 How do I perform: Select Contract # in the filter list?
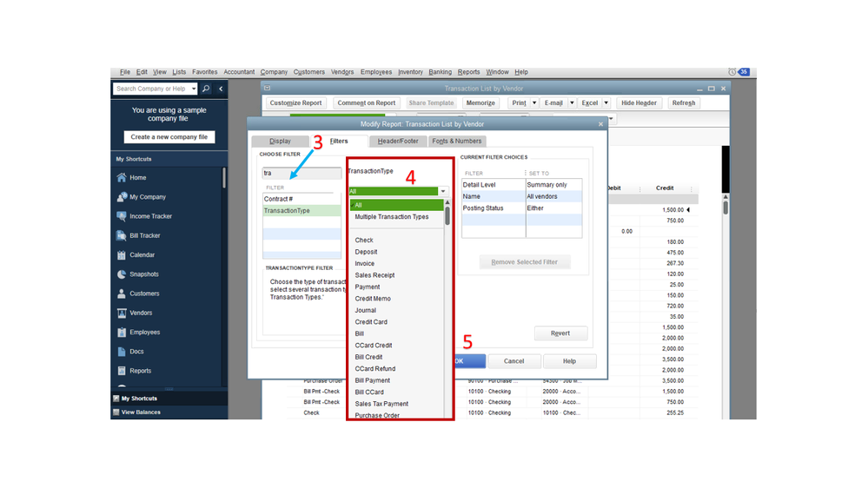pos(301,199)
